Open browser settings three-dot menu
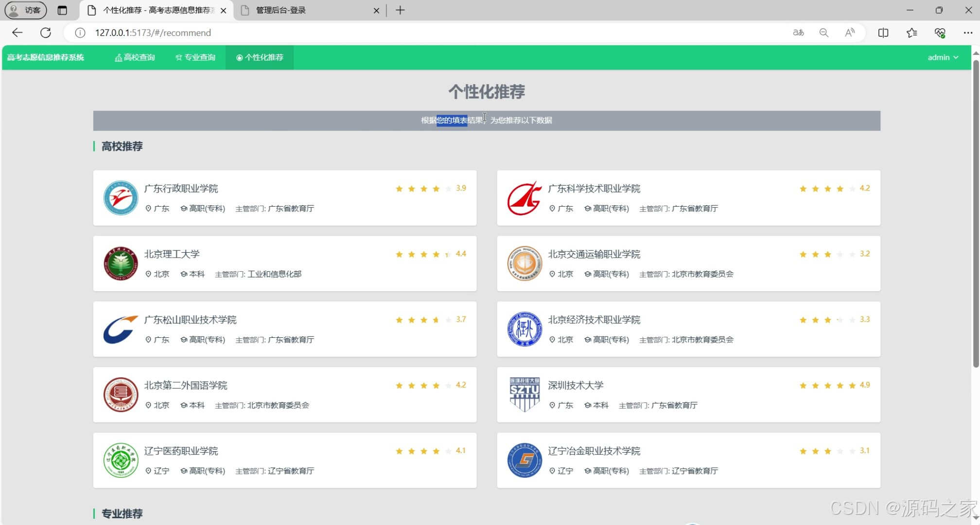Viewport: 980px width, 525px height. [x=967, y=33]
